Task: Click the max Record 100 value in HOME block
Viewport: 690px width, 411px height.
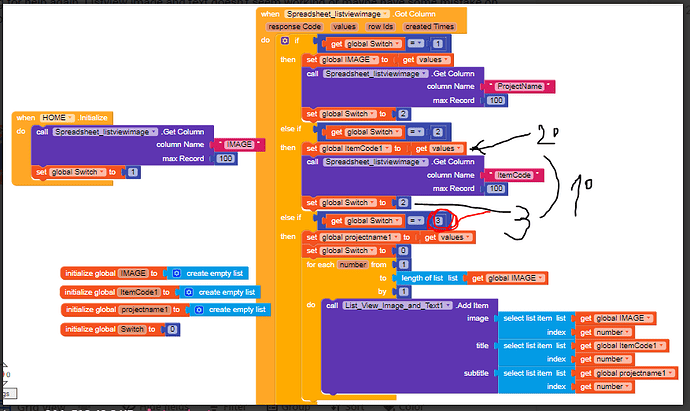Action: pyautogui.click(x=225, y=158)
